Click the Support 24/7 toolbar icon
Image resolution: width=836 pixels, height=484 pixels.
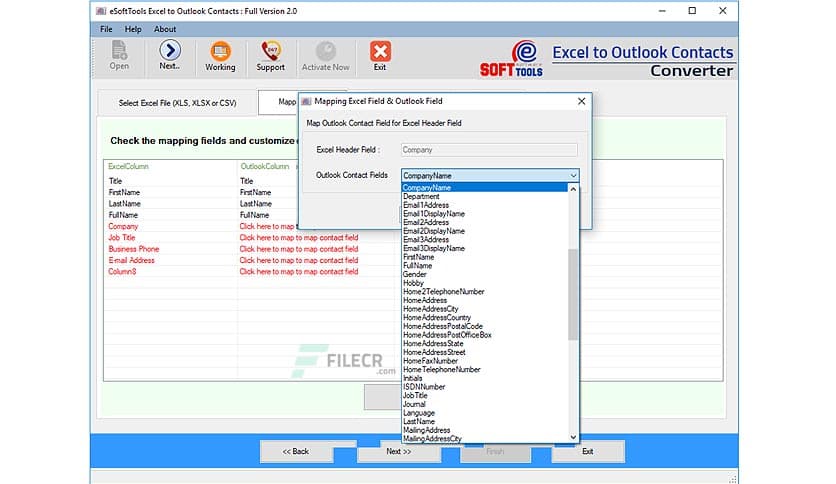point(270,56)
